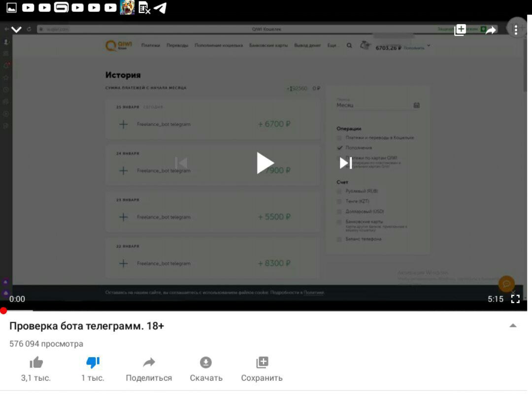Check the Рублевый (RUB) account filter

point(339,191)
